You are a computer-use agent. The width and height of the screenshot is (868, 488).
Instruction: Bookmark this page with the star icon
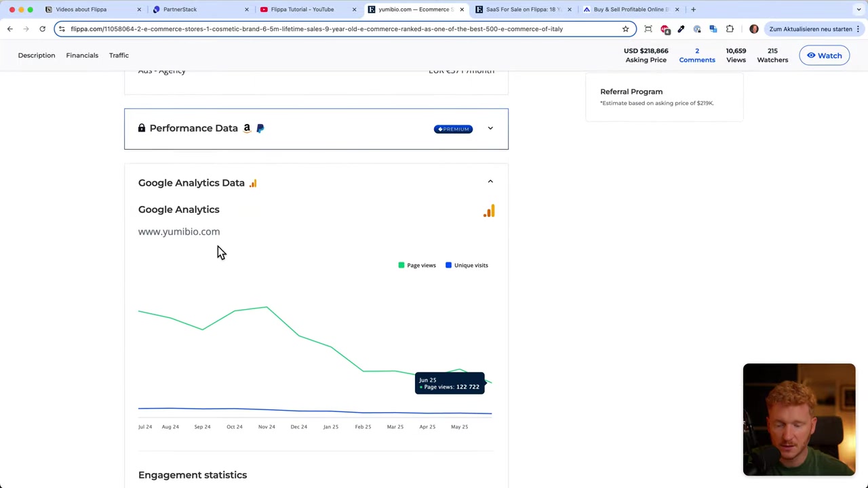coord(625,28)
